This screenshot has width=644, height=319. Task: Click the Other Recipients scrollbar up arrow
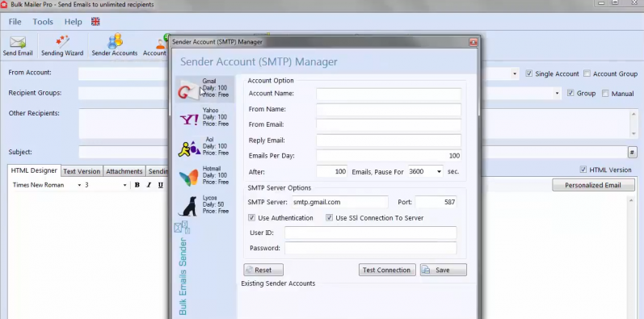(x=633, y=115)
